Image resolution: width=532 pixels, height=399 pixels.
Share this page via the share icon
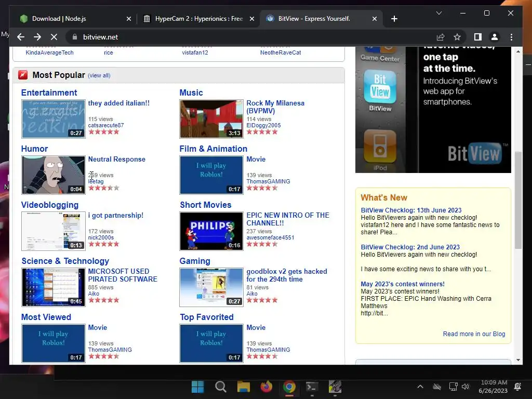441,37
